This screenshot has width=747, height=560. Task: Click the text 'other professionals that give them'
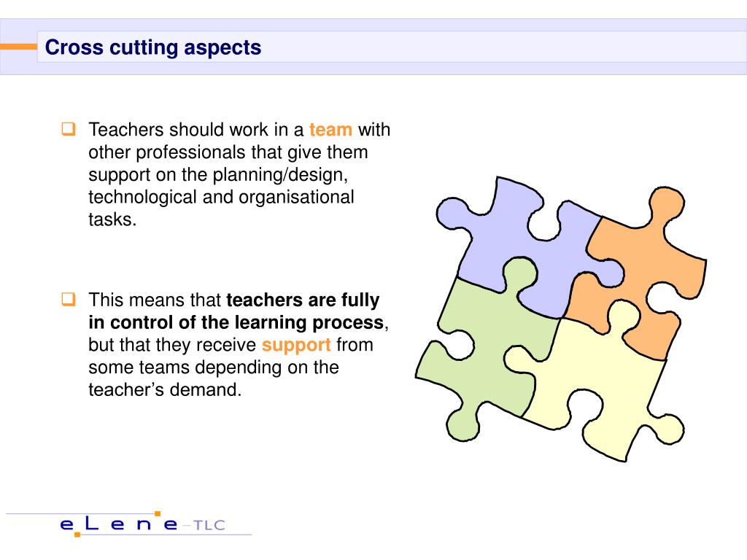(x=228, y=152)
